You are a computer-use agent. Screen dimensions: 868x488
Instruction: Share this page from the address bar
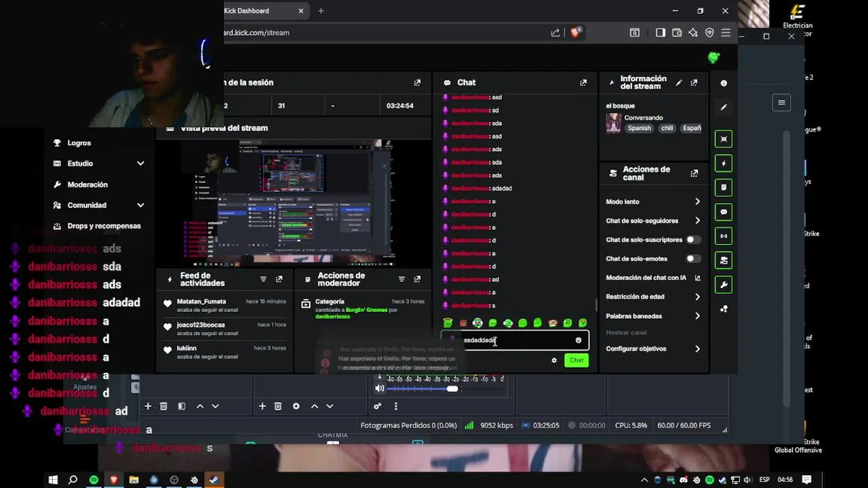click(x=556, y=33)
